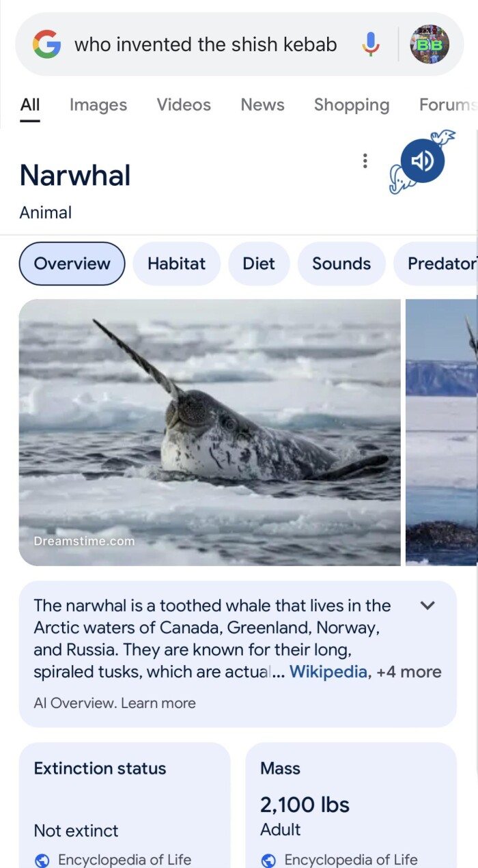Play narwhal sound with speaker icon

[423, 161]
